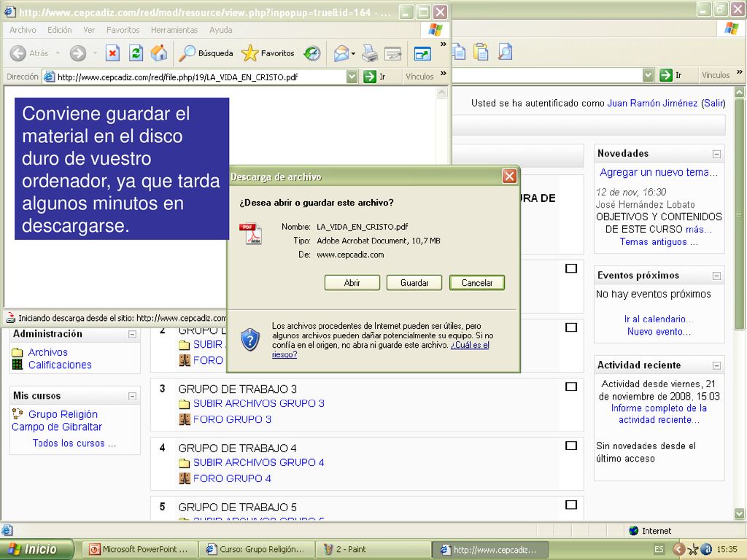The height and width of the screenshot is (560, 747).
Task: Open the ¿Cuál es el riesgo? link
Action: coord(381,349)
